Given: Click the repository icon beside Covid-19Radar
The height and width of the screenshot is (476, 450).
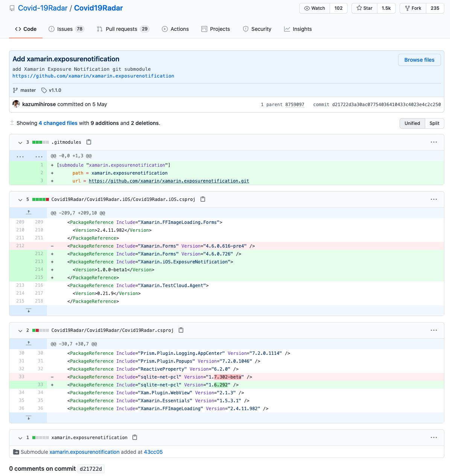Looking at the screenshot, I should tap(12, 8).
